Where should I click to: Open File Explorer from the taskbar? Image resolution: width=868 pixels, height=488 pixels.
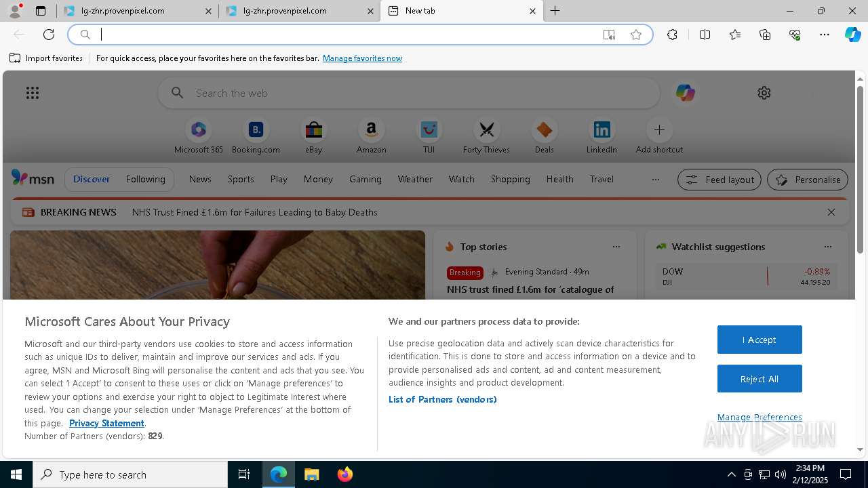[311, 474]
